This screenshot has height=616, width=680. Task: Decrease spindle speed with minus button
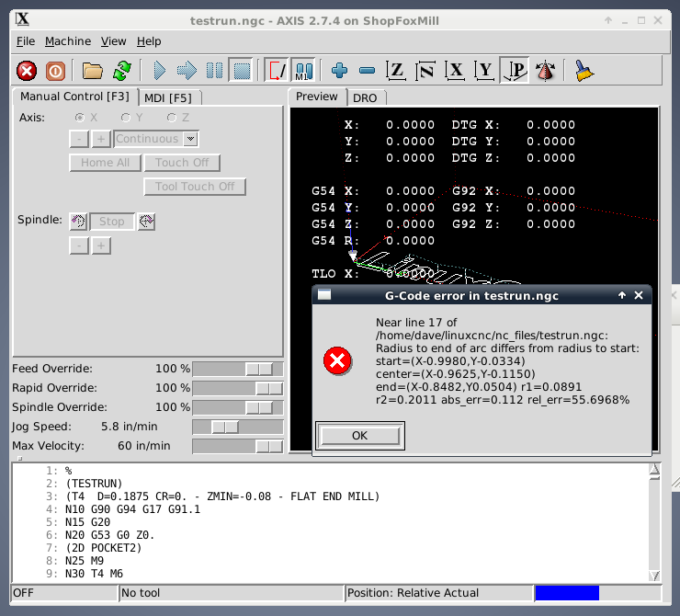pyautogui.click(x=79, y=245)
